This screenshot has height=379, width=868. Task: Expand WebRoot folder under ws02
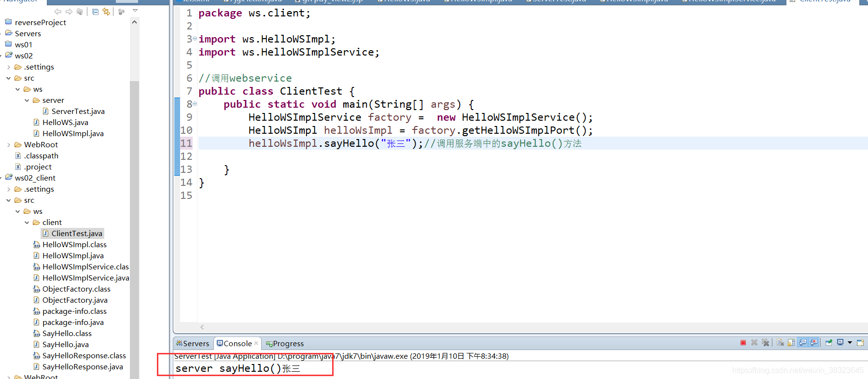coord(9,145)
